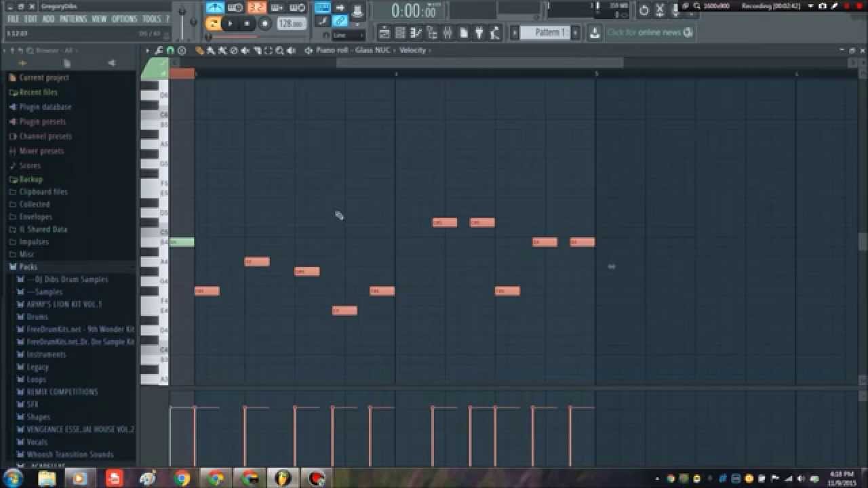
Task: Open the audio editor scissors icon
Action: [x=659, y=10]
